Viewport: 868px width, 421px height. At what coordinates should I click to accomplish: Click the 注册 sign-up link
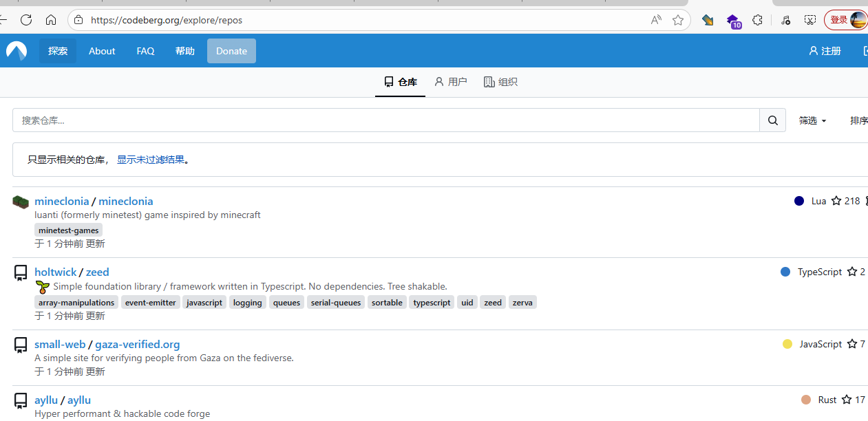825,51
